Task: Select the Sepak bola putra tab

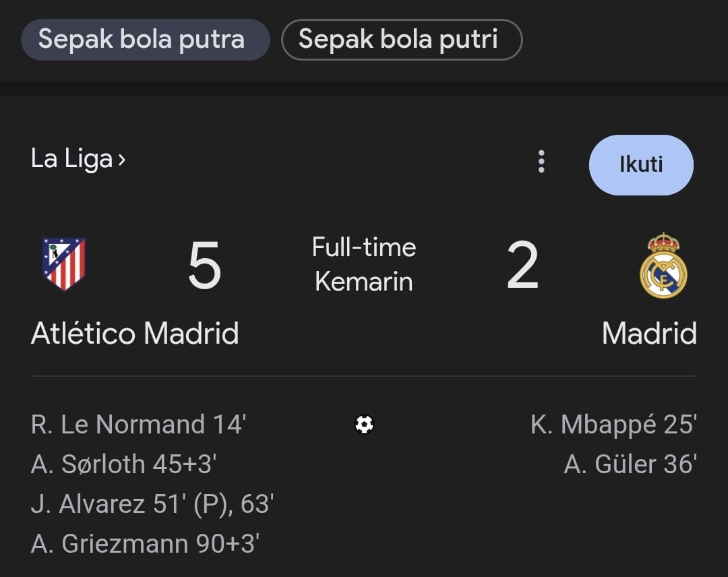Action: click(145, 39)
